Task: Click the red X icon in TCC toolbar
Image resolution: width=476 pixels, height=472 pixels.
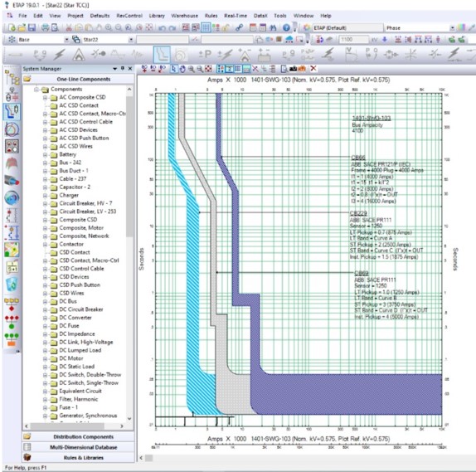Action: [313, 69]
